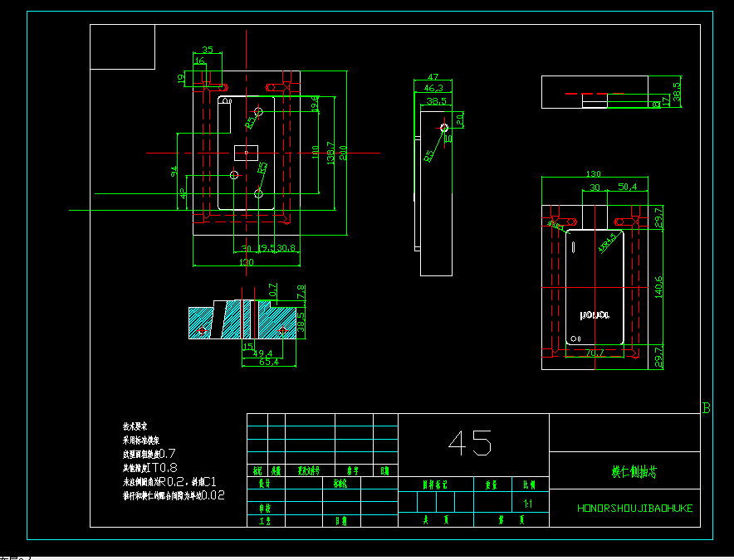This screenshot has height=560, width=734.
Task: Select the "19.5" dimension value
Action: click(x=267, y=248)
